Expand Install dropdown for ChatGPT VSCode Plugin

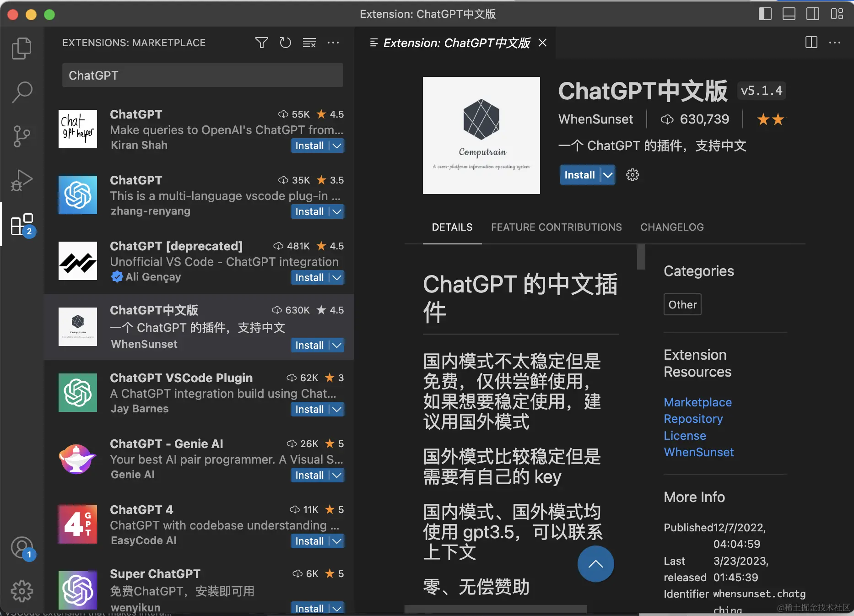337,410
